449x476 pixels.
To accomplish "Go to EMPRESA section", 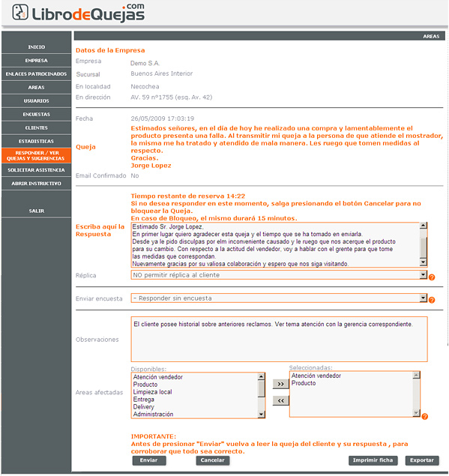I will pos(37,61).
